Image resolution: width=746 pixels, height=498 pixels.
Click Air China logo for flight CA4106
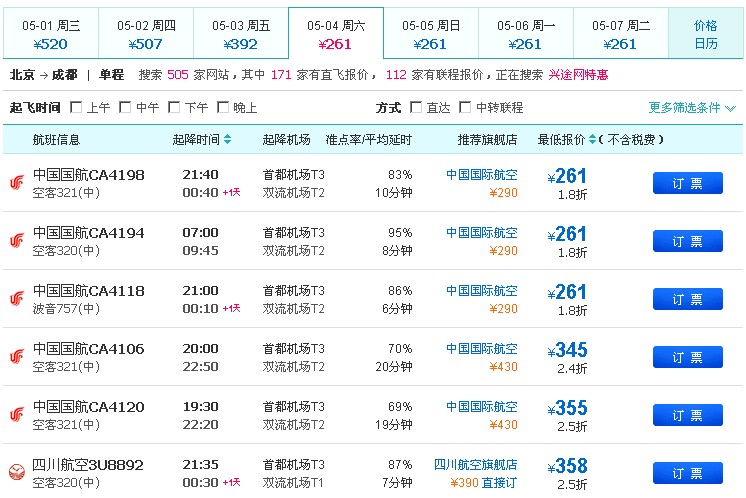click(17, 357)
